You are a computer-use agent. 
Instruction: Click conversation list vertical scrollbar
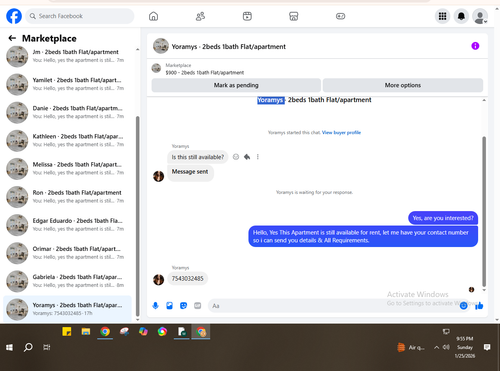click(x=138, y=216)
